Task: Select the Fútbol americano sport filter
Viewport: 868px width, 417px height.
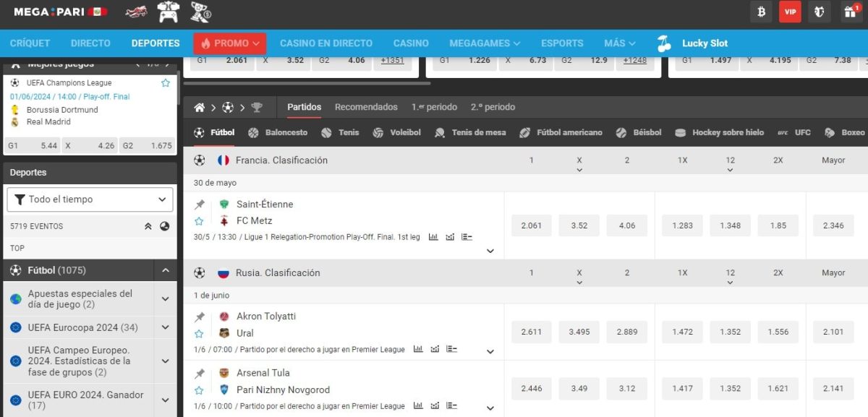Action: click(x=561, y=133)
